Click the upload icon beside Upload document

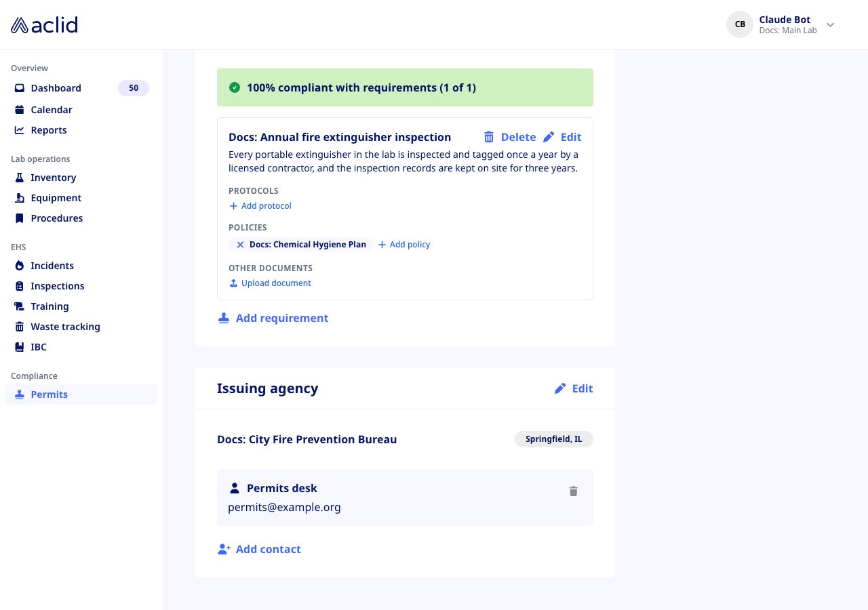233,283
